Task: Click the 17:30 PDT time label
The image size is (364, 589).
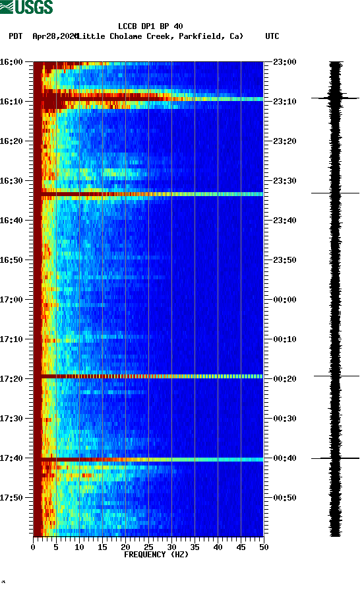Action: pyautogui.click(x=11, y=419)
